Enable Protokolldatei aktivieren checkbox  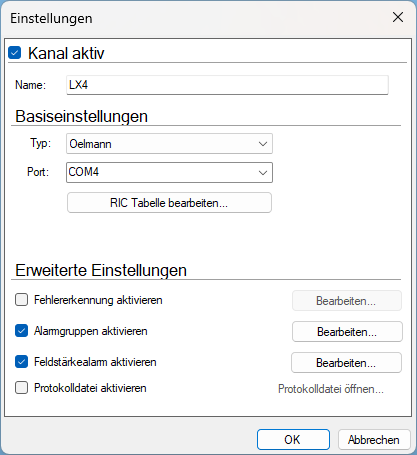[21, 388]
